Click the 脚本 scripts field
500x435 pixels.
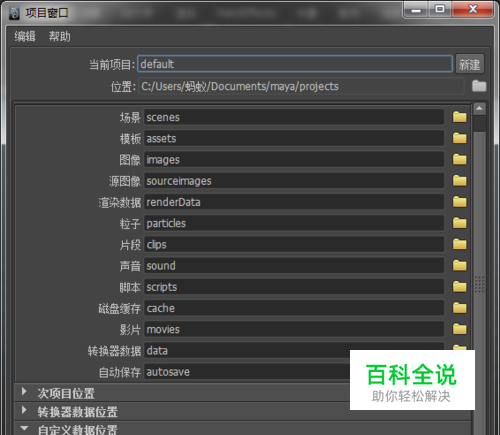(x=294, y=287)
